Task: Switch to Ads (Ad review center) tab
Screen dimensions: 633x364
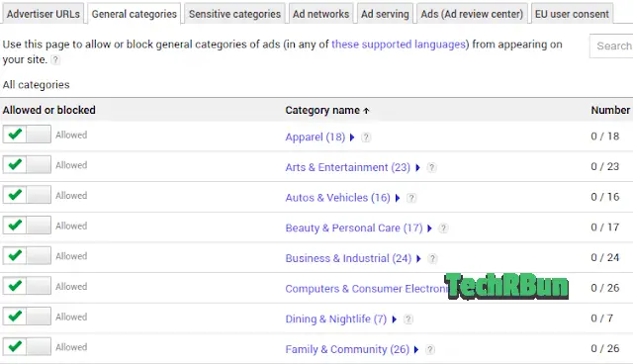Action: tap(472, 14)
